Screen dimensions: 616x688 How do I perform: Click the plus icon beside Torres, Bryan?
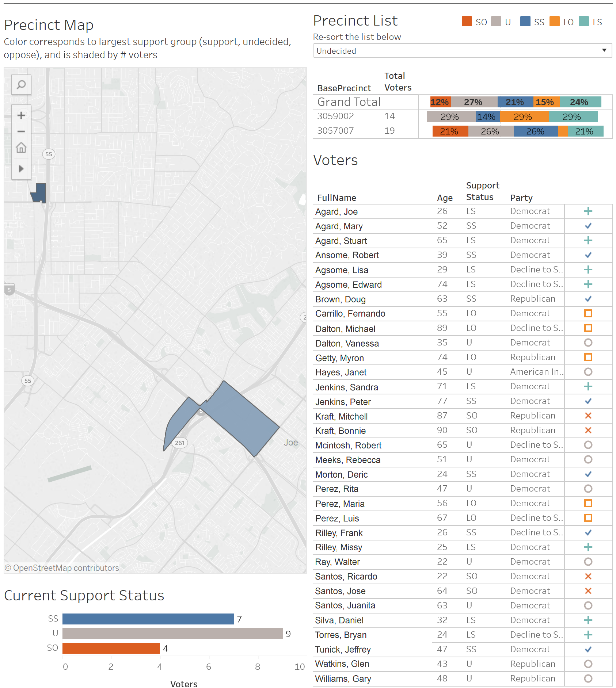click(x=588, y=635)
